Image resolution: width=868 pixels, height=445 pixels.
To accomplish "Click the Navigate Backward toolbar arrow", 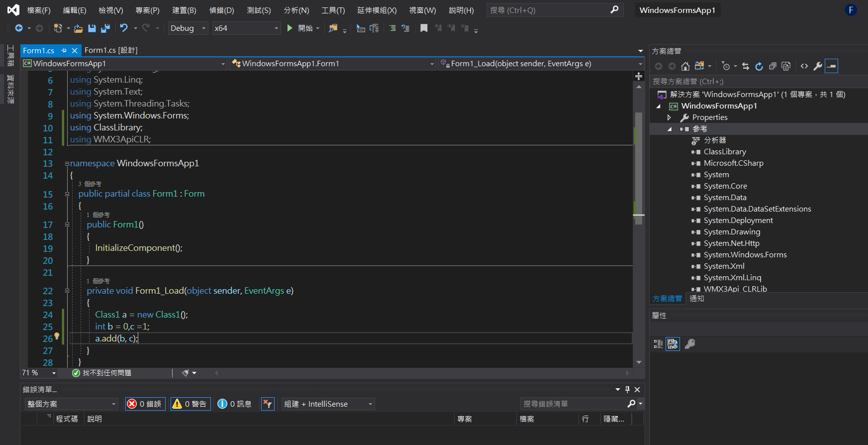I will point(19,28).
